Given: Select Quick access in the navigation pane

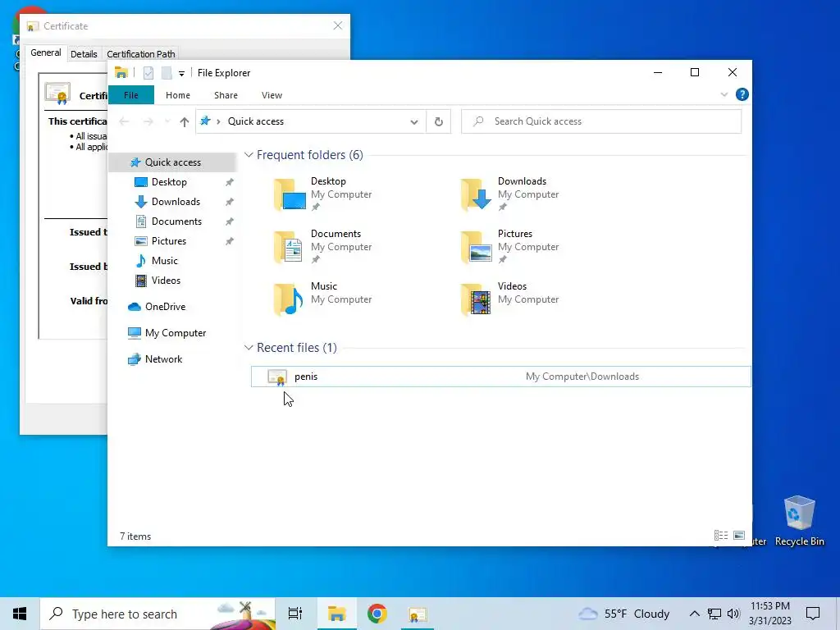Looking at the screenshot, I should click(172, 162).
